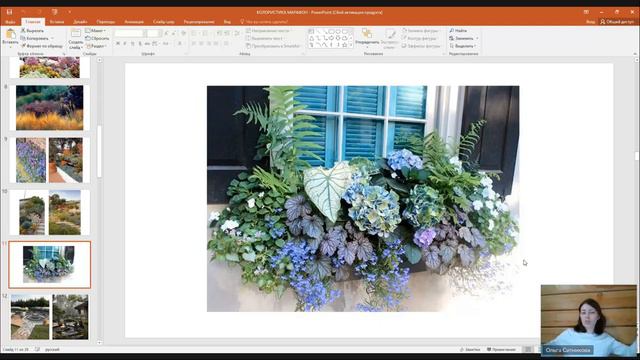Switch to normal view button in status bar
The width and height of the screenshot is (640, 360).
pos(528,349)
